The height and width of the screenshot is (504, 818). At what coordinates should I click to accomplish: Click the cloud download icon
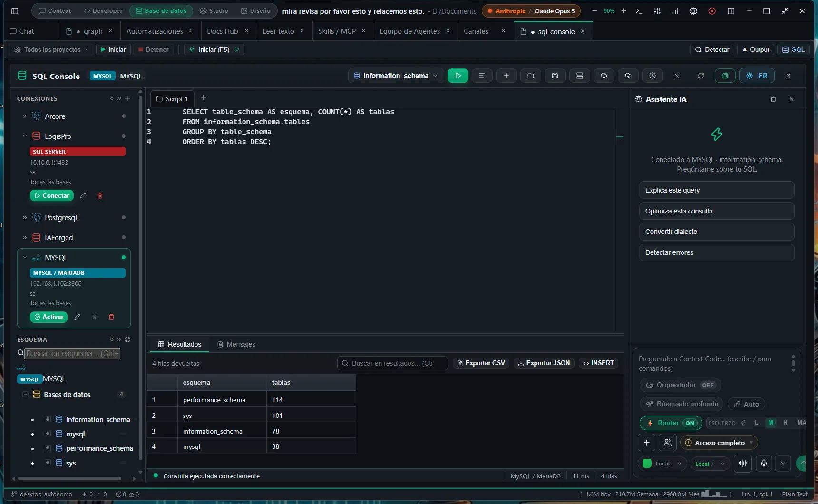click(x=604, y=76)
